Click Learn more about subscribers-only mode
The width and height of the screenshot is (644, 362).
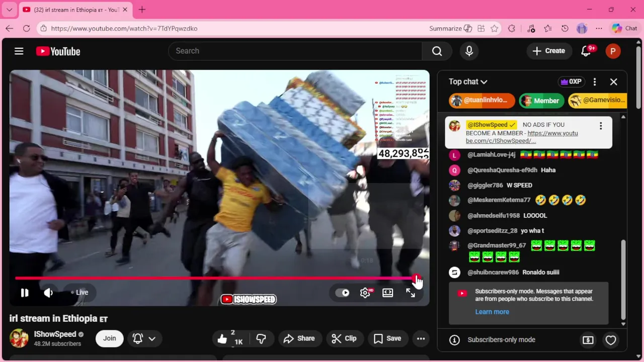point(492,312)
